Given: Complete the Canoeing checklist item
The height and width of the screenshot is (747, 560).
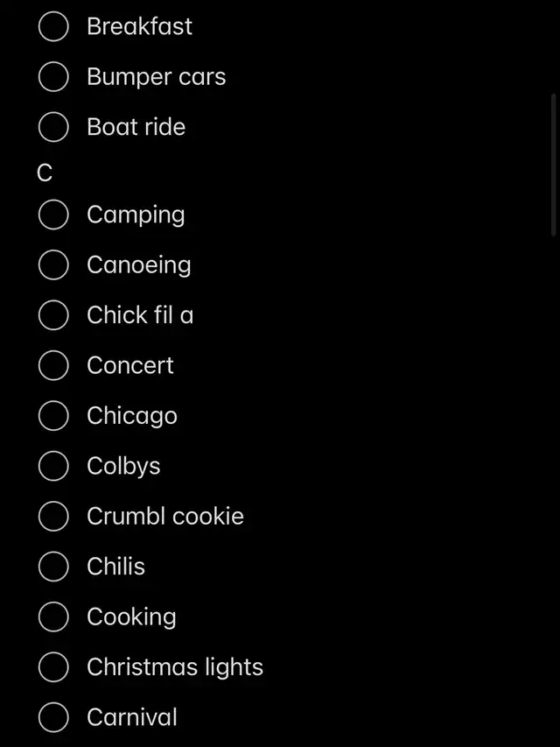Looking at the screenshot, I should coord(53,264).
